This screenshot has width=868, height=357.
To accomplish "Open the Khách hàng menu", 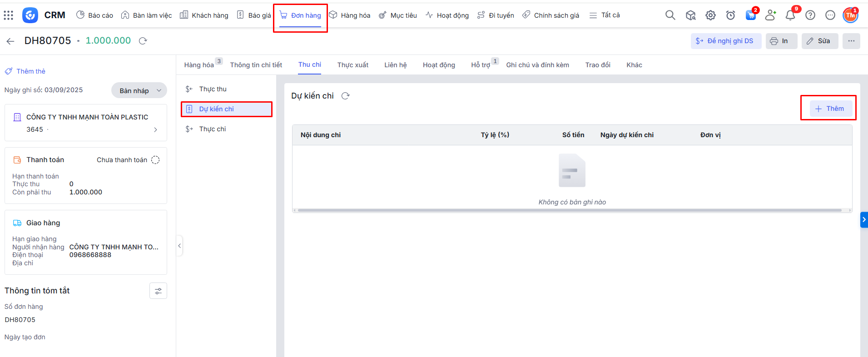I will [x=204, y=15].
